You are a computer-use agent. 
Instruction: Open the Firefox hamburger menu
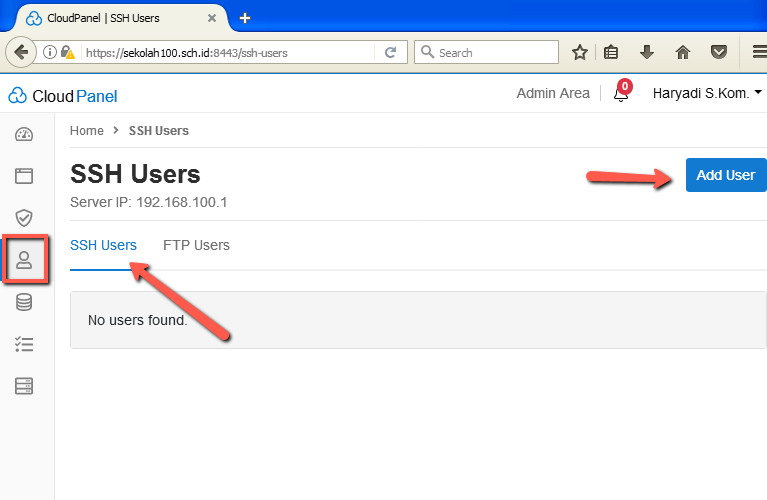pos(758,53)
